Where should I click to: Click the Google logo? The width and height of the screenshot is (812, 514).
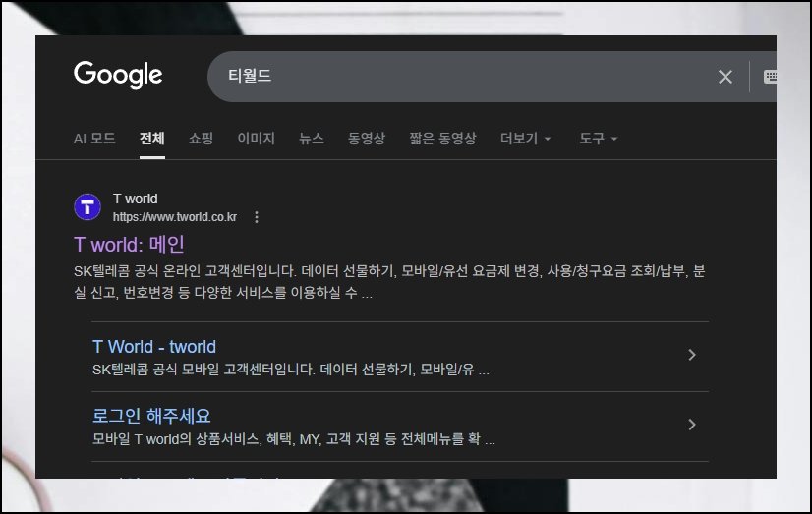118,75
